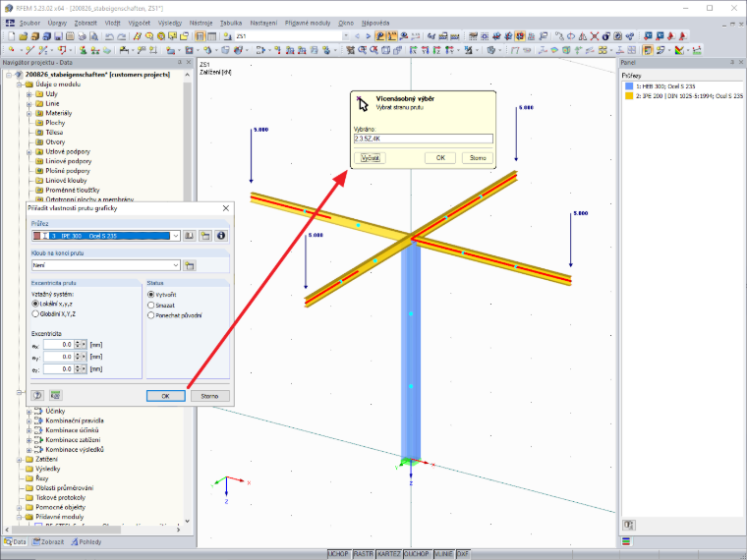Image resolution: width=747 pixels, height=560 pixels.
Task: Open Kloub na konci prutu dropdown
Action: point(175,265)
